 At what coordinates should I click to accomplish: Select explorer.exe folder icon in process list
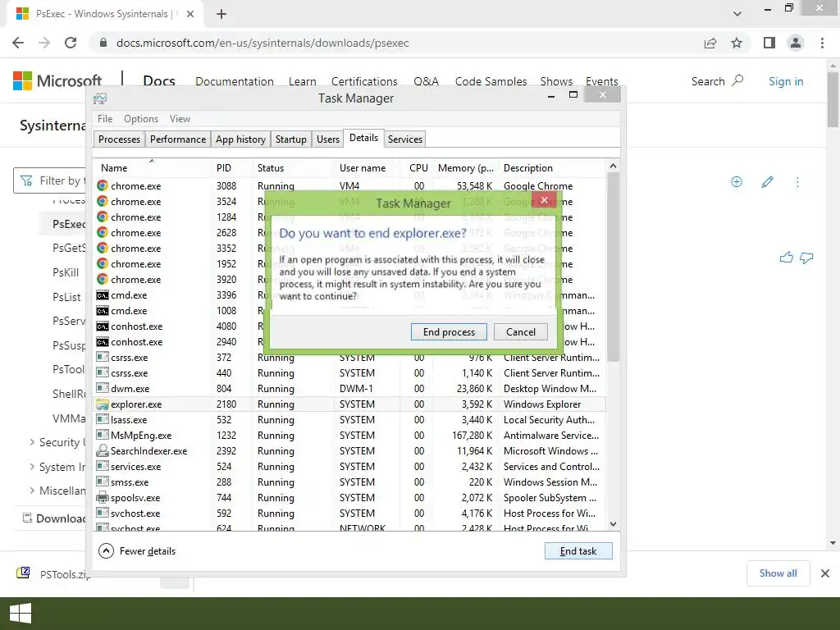click(x=103, y=404)
